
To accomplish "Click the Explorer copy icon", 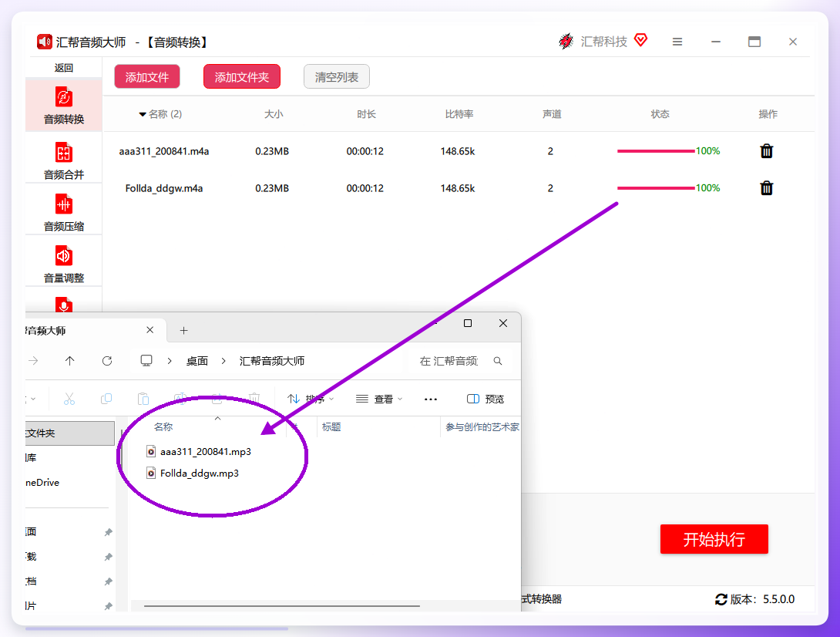I will pyautogui.click(x=106, y=399).
